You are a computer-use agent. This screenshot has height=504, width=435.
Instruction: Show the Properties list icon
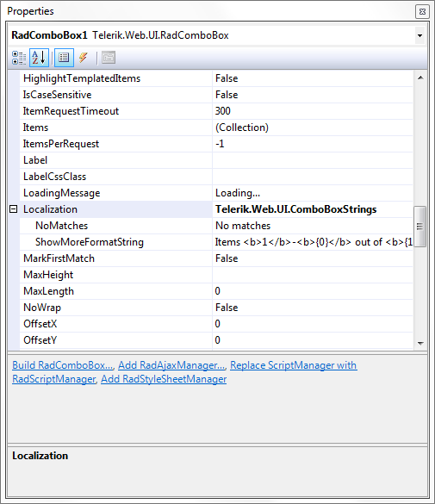click(64, 58)
